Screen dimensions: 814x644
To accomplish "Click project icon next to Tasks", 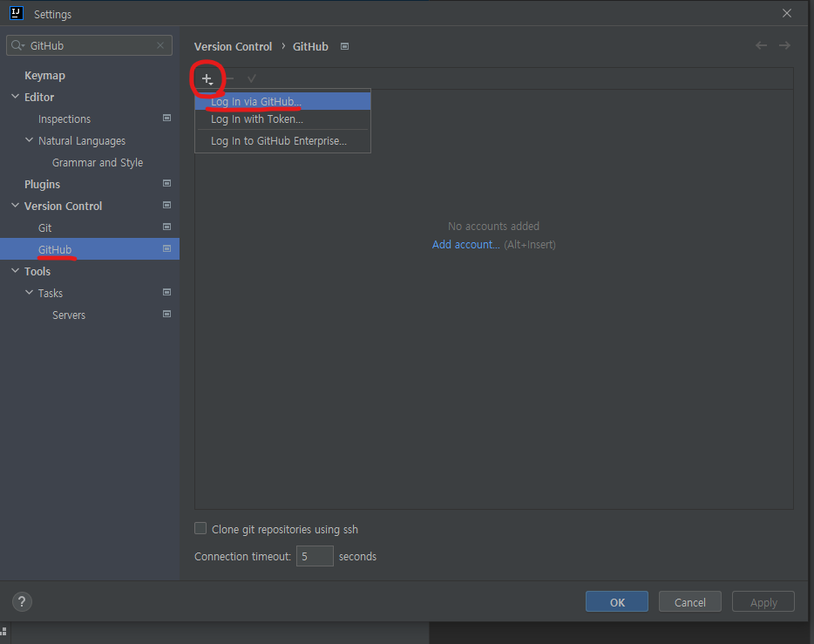I will click(x=166, y=292).
